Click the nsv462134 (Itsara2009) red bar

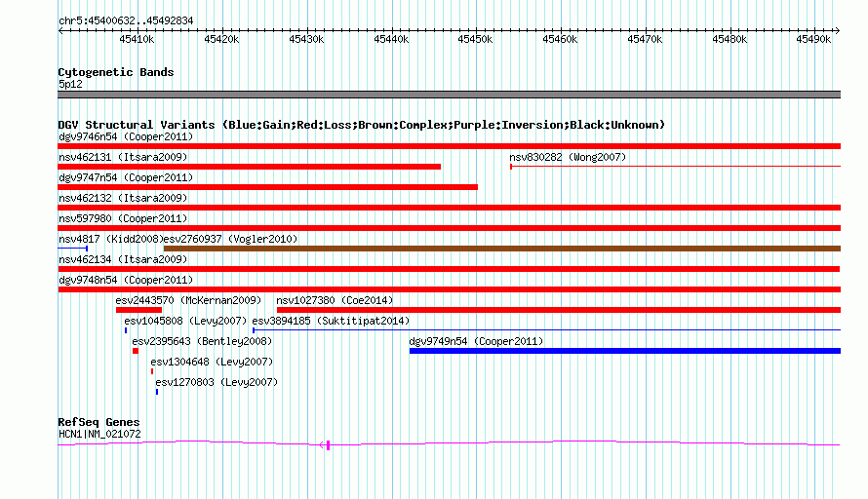pos(449,269)
